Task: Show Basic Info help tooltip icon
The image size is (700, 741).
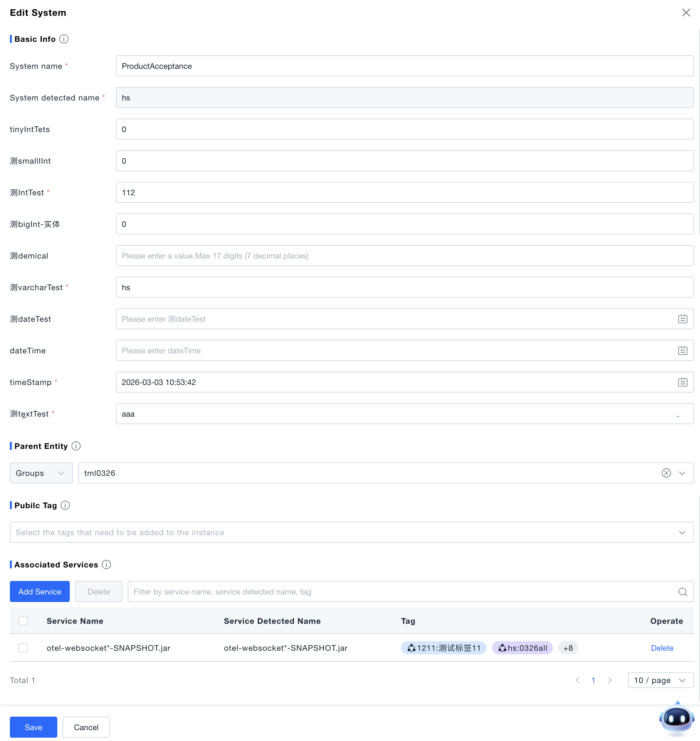Action: pos(64,39)
